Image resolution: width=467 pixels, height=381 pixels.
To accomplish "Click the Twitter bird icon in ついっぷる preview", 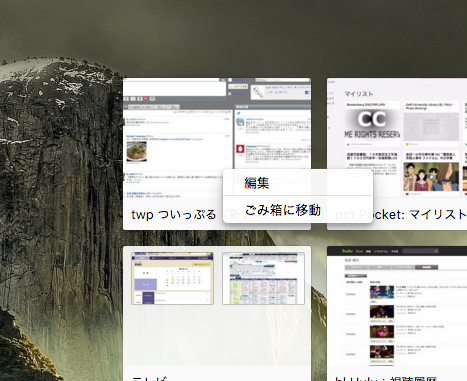I will [239, 113].
